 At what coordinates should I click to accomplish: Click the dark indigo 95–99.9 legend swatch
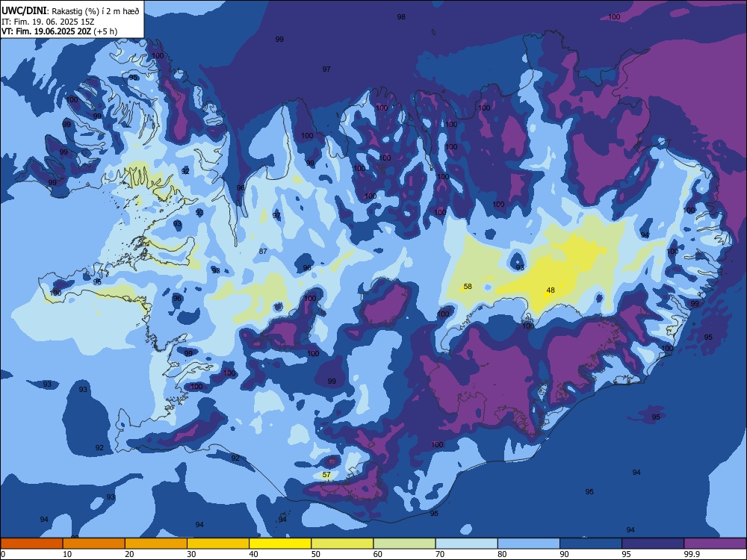pyautogui.click(x=653, y=544)
